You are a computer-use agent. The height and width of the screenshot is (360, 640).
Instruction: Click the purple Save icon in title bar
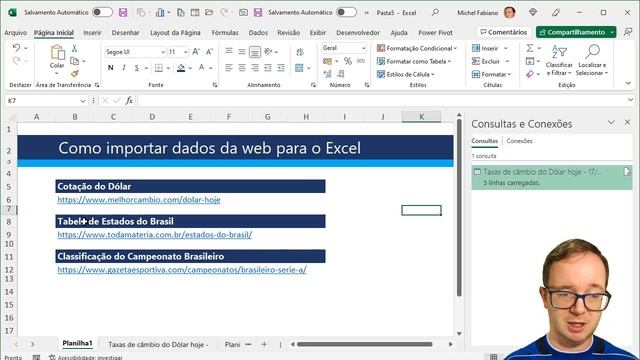pyautogui.click(x=123, y=13)
